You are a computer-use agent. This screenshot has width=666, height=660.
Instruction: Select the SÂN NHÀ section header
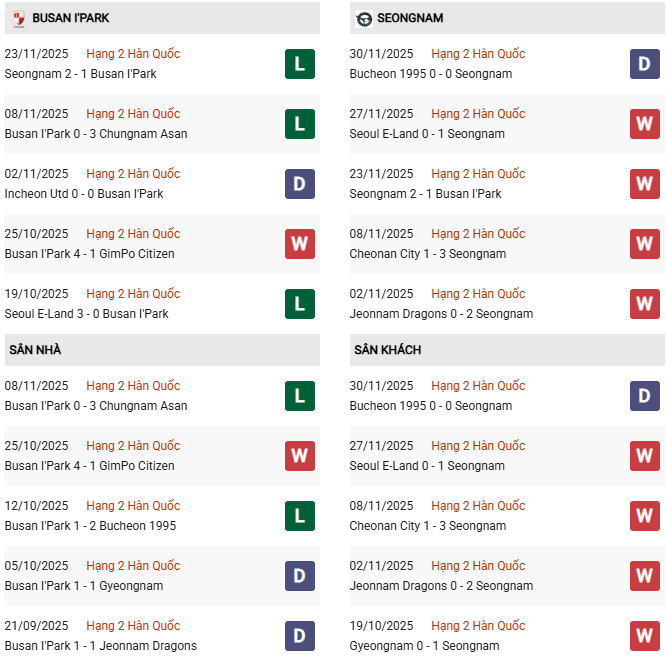point(36,350)
